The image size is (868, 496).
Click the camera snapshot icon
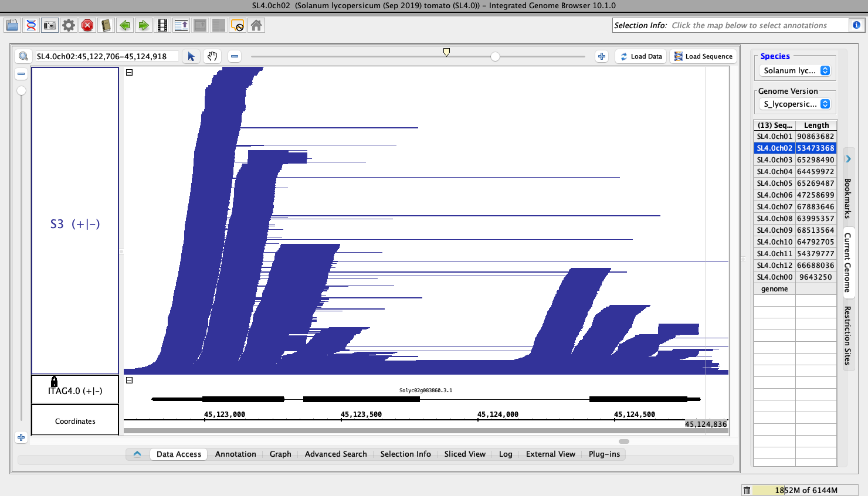[x=50, y=25]
